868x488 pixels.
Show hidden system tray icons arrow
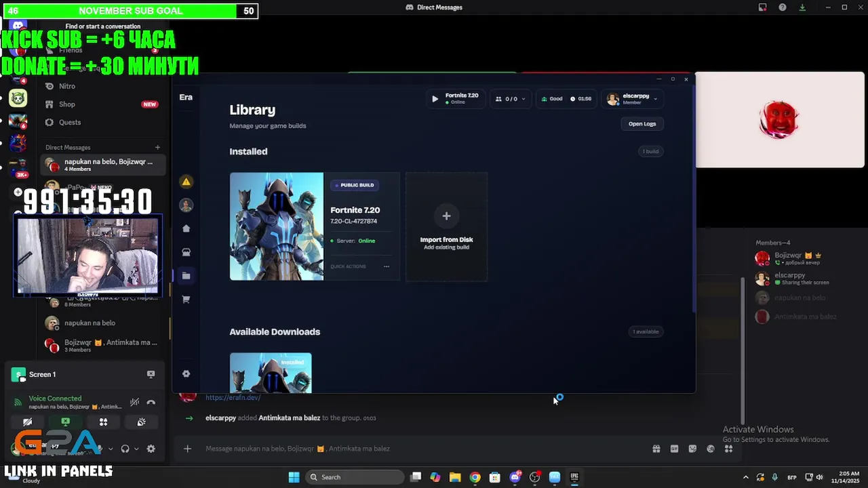tap(746, 477)
